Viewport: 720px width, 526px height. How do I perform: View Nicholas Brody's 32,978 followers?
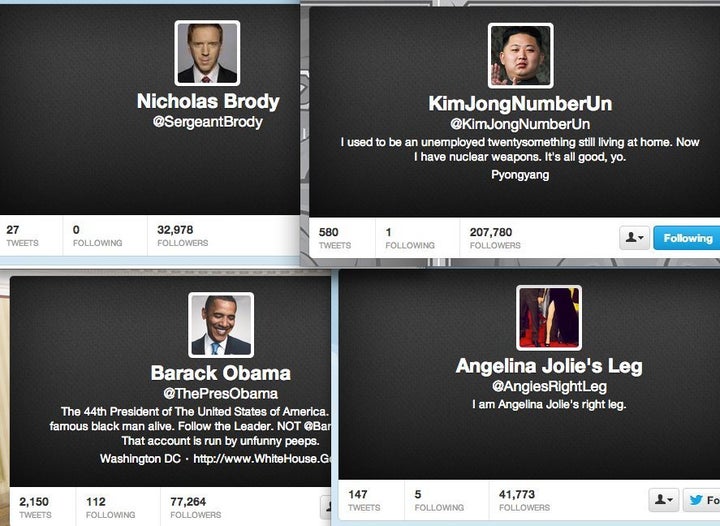click(182, 235)
